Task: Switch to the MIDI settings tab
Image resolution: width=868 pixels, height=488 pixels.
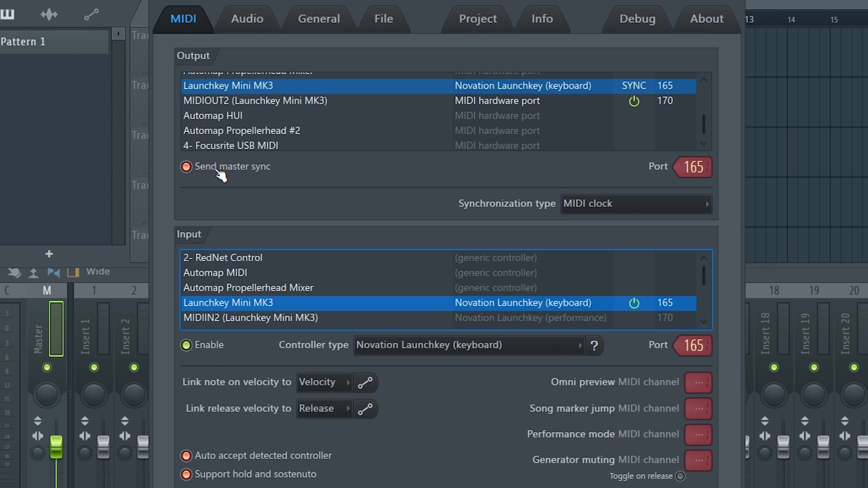Action: (x=183, y=19)
